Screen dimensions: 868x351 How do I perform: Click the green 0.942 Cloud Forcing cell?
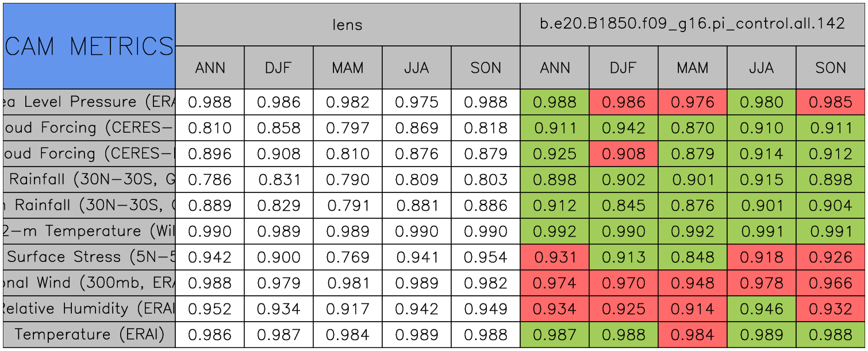(623, 128)
